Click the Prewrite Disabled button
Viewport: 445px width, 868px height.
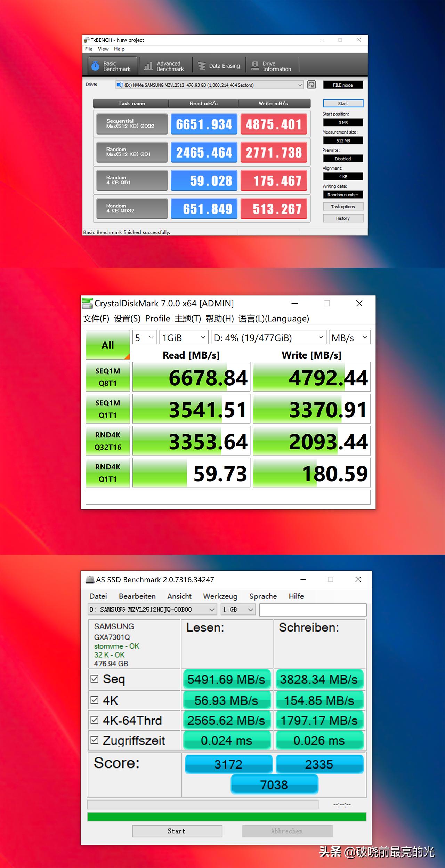point(343,159)
